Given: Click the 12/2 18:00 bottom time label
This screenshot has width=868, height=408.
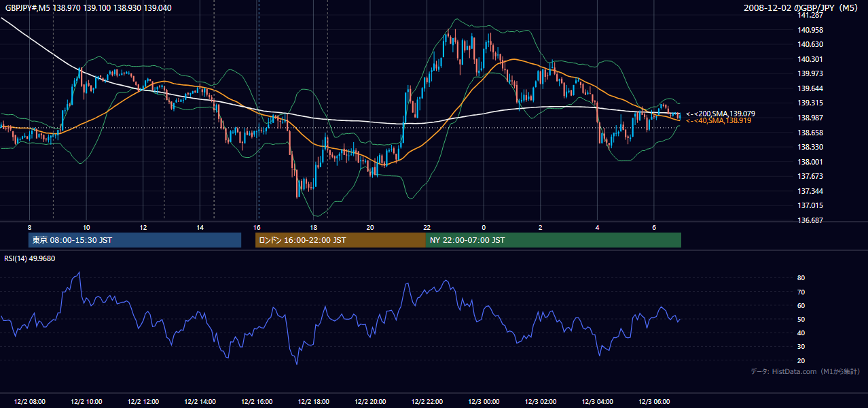Looking at the screenshot, I should click(x=314, y=402).
